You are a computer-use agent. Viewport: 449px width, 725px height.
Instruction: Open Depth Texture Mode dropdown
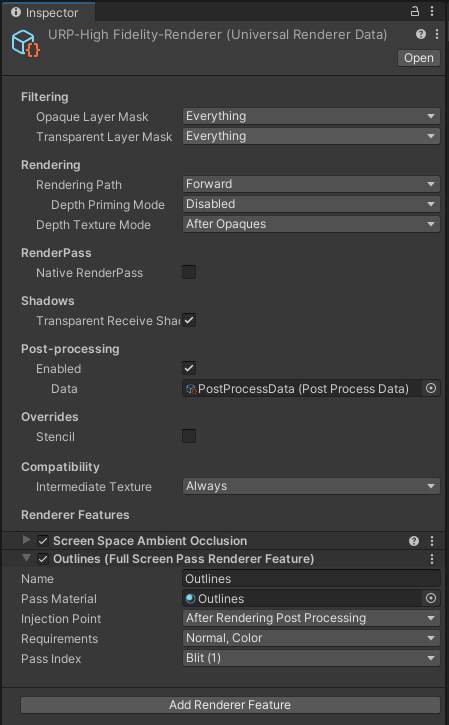[x=311, y=224]
